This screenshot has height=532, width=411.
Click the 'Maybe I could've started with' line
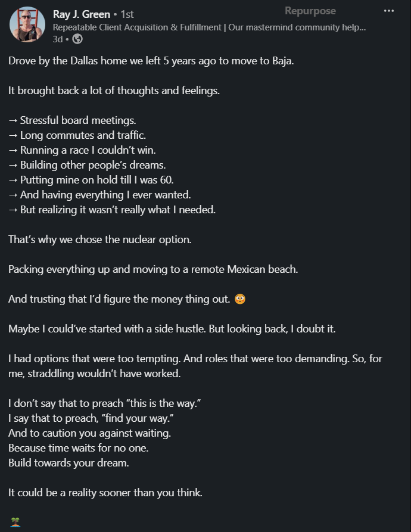click(x=172, y=329)
